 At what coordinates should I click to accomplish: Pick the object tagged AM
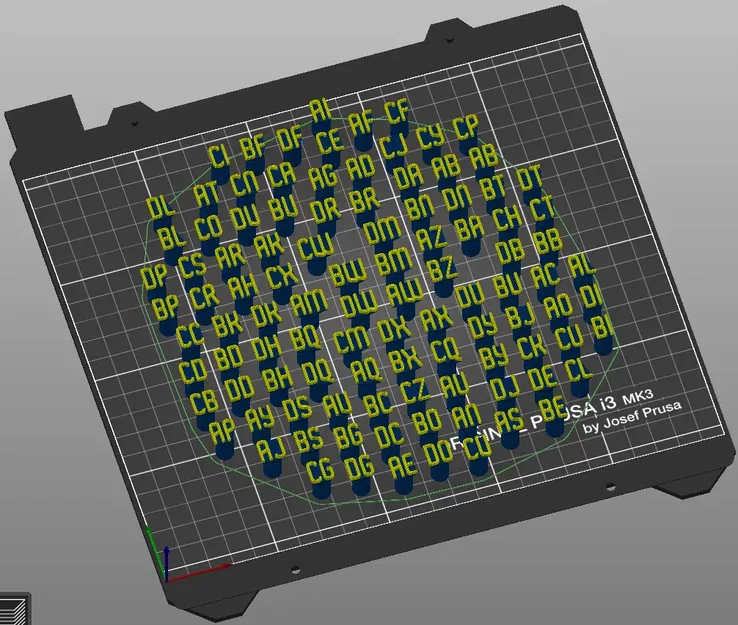coord(309,304)
